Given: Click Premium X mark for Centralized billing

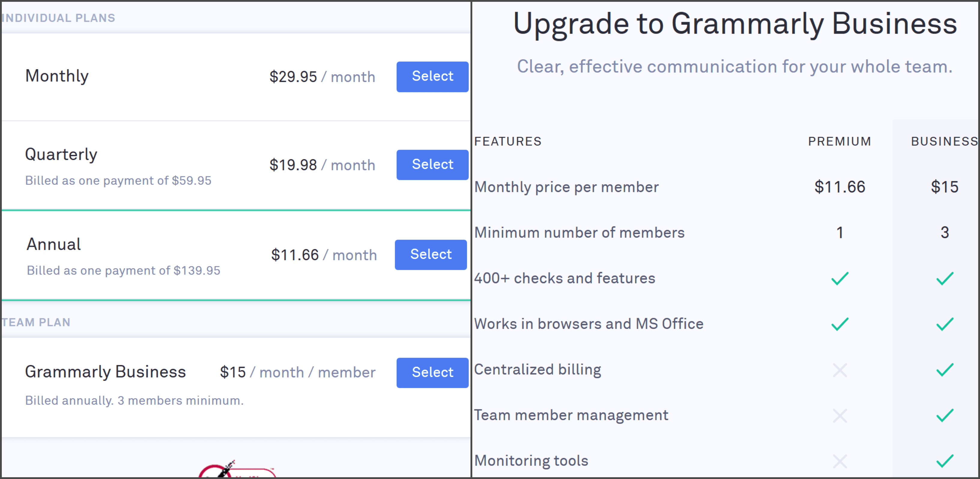Looking at the screenshot, I should [x=839, y=370].
